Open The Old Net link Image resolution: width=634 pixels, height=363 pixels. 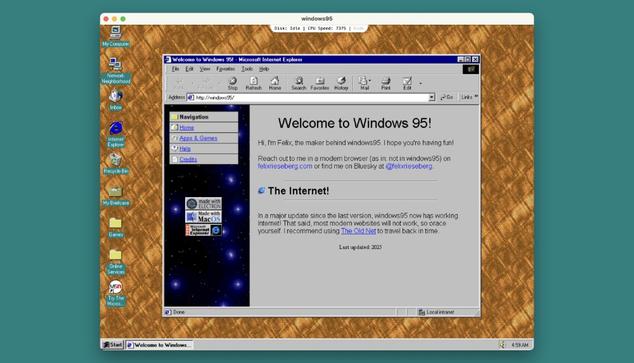pos(358,231)
